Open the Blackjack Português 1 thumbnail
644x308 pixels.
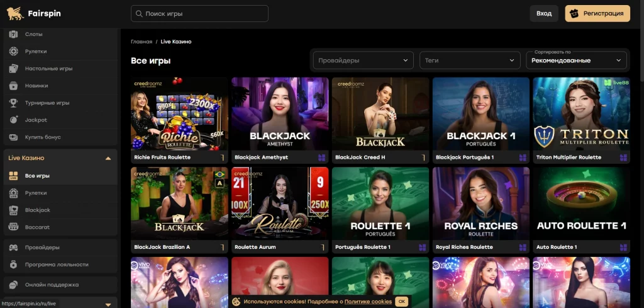tap(481, 114)
